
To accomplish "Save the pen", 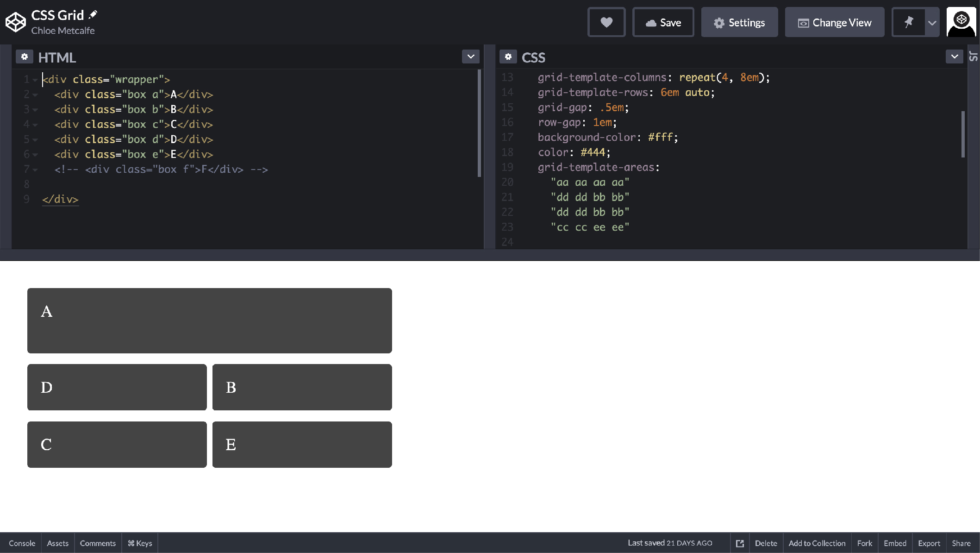I will click(x=663, y=22).
